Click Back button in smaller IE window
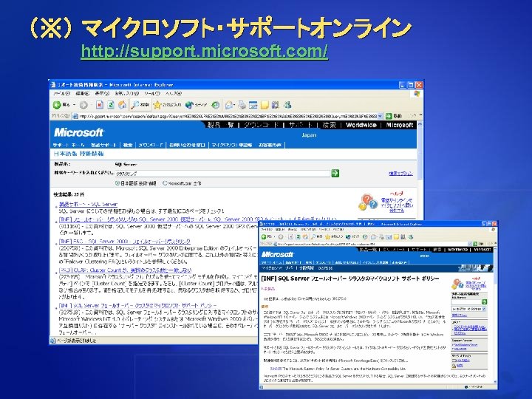Viewport: 532px width, 399px height. (266, 237)
